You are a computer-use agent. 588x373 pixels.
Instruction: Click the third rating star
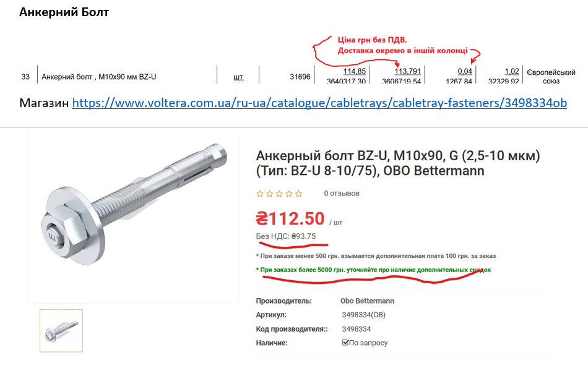tap(279, 194)
